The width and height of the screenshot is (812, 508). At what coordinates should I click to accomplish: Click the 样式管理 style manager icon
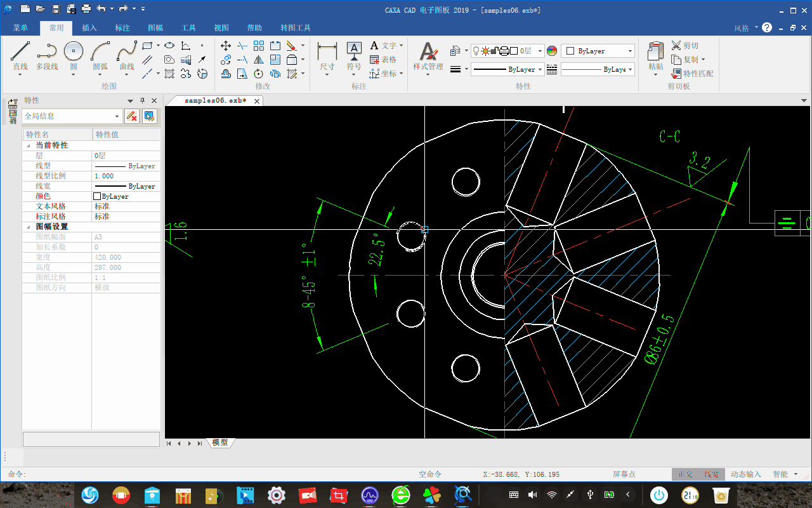[x=428, y=56]
